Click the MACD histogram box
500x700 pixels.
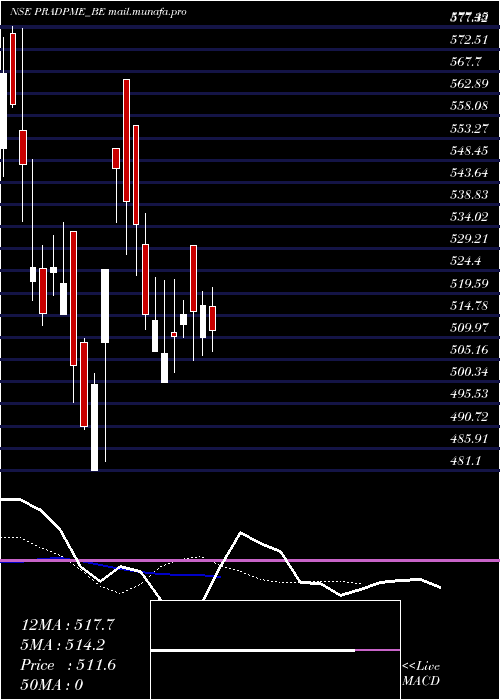coord(275,650)
